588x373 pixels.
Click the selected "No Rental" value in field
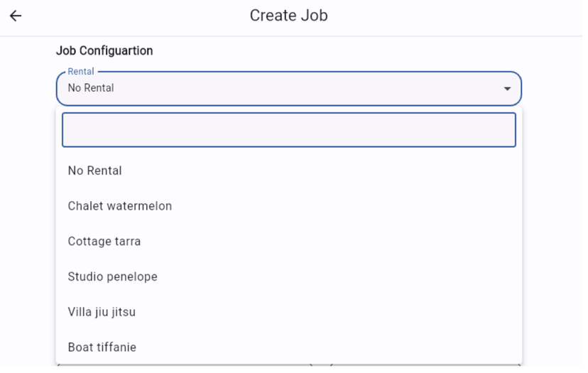pos(91,89)
